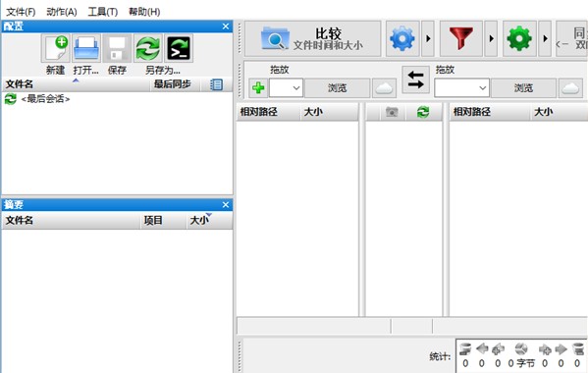
Task: Open a saved configuration file
Action: pyautogui.click(x=86, y=48)
